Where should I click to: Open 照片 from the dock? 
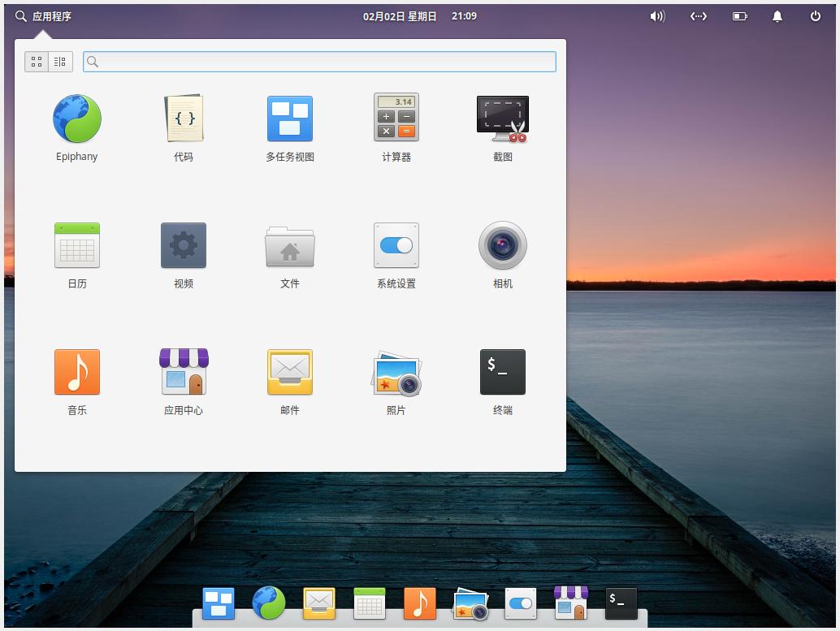click(x=470, y=603)
